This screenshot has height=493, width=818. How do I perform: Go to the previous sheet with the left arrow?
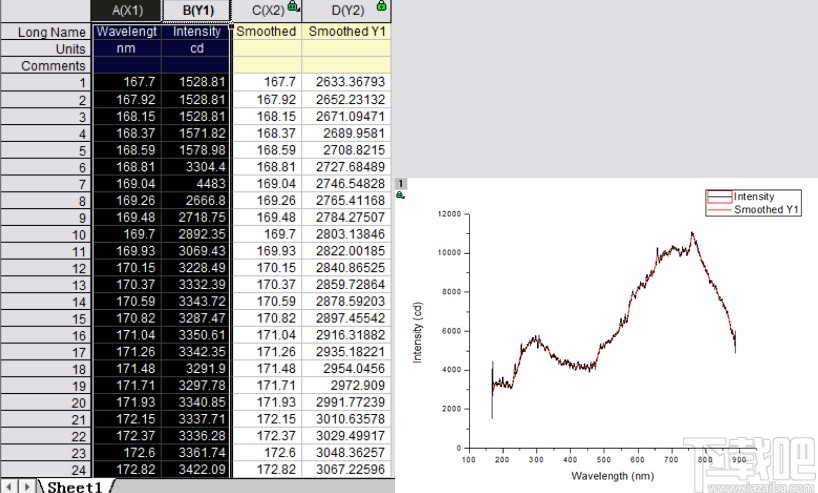pos(8,487)
